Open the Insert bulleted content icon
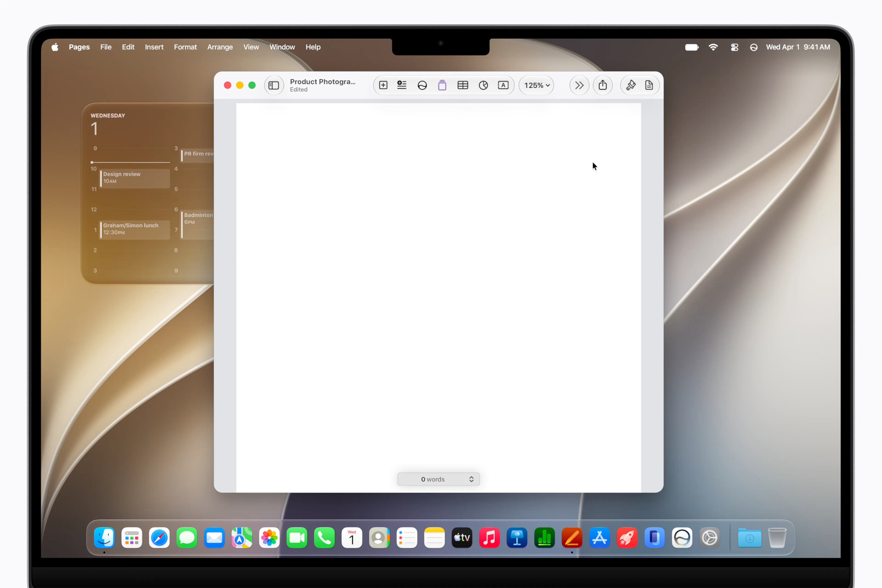Image resolution: width=882 pixels, height=588 pixels. coord(402,85)
